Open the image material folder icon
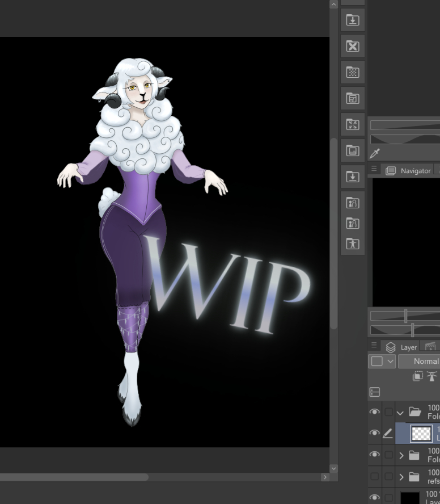Viewport: 440px width, 504px height. click(x=353, y=150)
